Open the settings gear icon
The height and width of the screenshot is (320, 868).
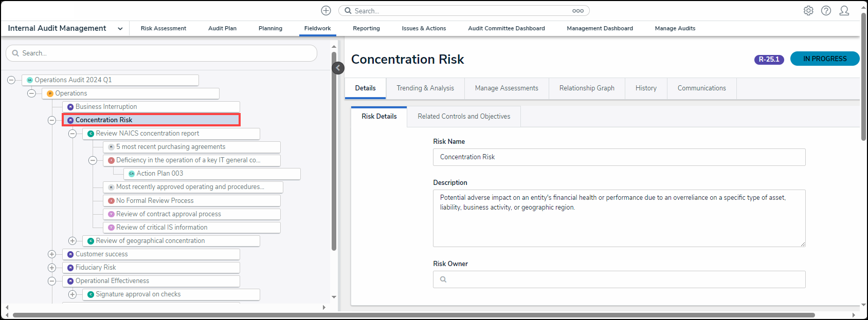[808, 11]
